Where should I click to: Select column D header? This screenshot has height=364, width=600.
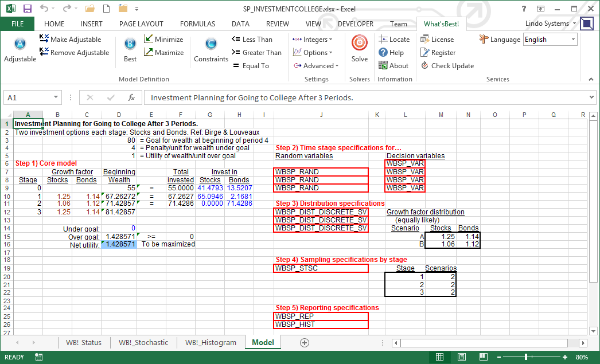[x=119, y=115]
